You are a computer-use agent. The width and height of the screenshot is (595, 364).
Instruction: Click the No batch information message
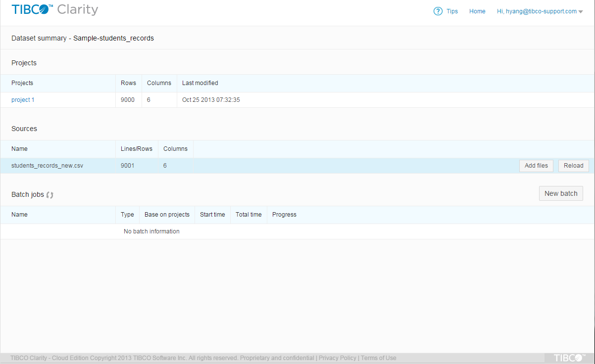click(151, 231)
